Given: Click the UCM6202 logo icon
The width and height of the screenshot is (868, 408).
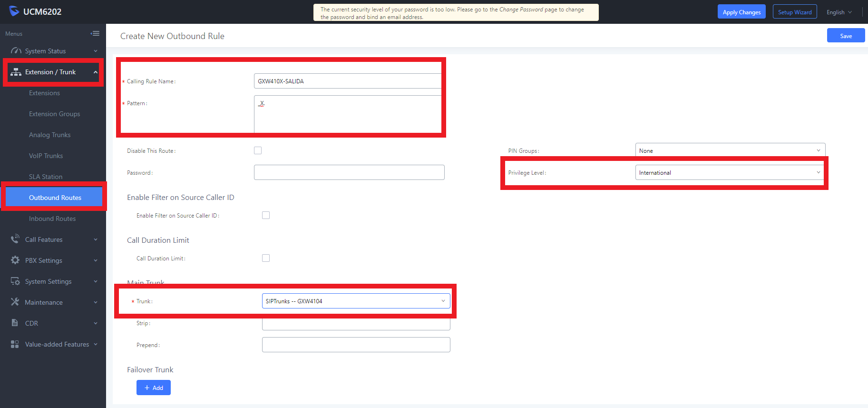Looking at the screenshot, I should pyautogui.click(x=14, y=11).
